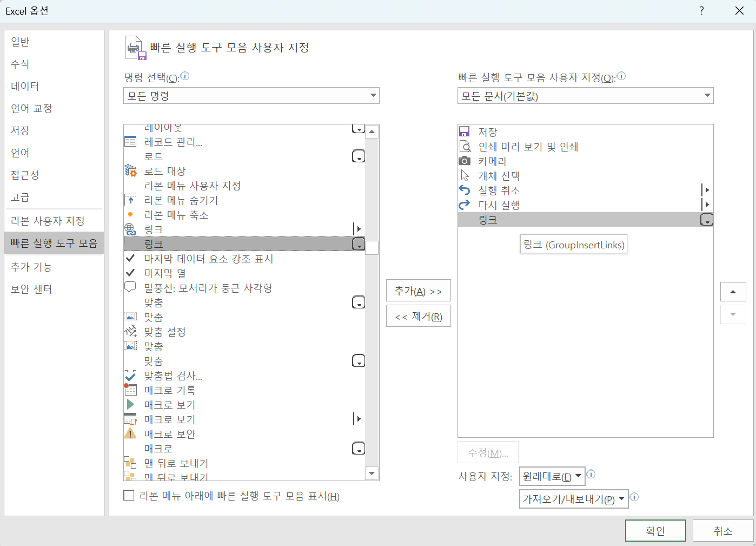
Task: Click the 레코드 관리 form icon
Action: [x=130, y=142]
